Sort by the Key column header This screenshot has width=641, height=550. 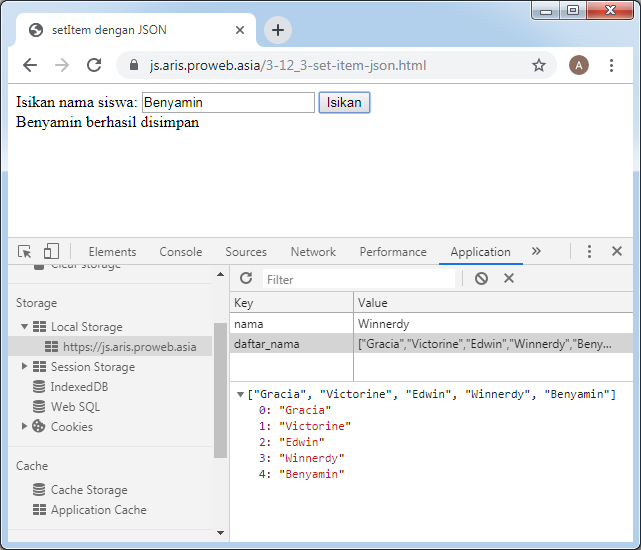[291, 303]
